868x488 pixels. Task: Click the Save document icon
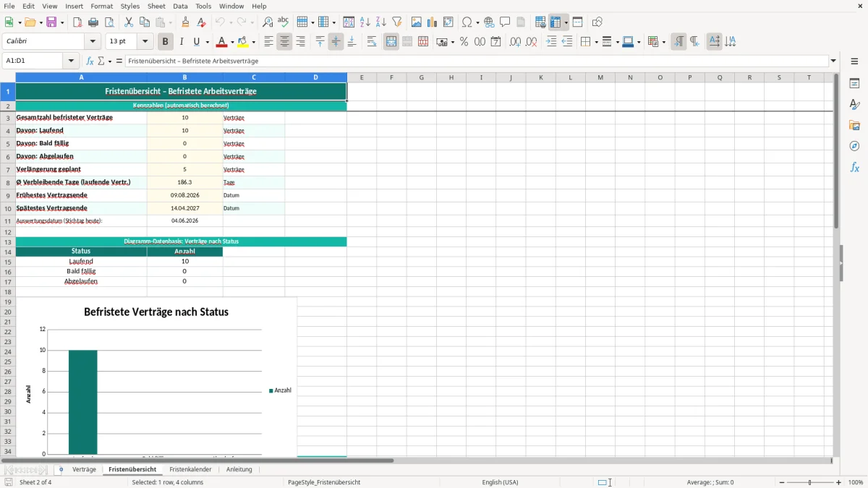click(x=51, y=22)
